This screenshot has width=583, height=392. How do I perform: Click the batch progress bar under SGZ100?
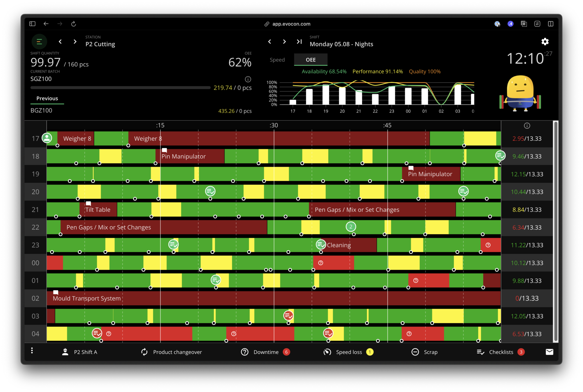[x=120, y=87]
